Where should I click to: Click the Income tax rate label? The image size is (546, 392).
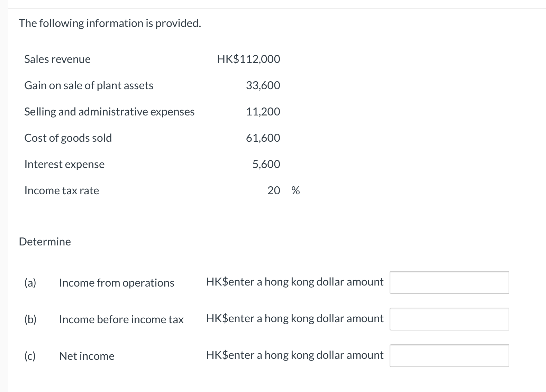pos(62,190)
